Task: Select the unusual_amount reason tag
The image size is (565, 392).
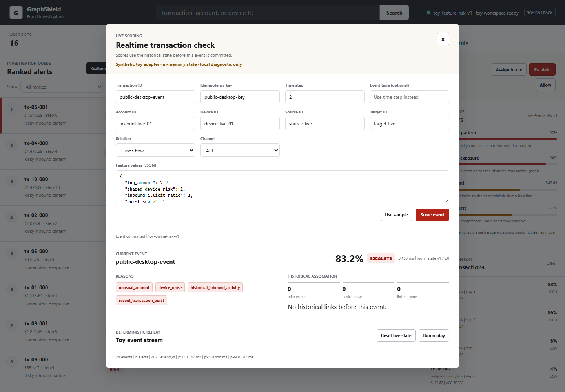Action: click(x=134, y=287)
